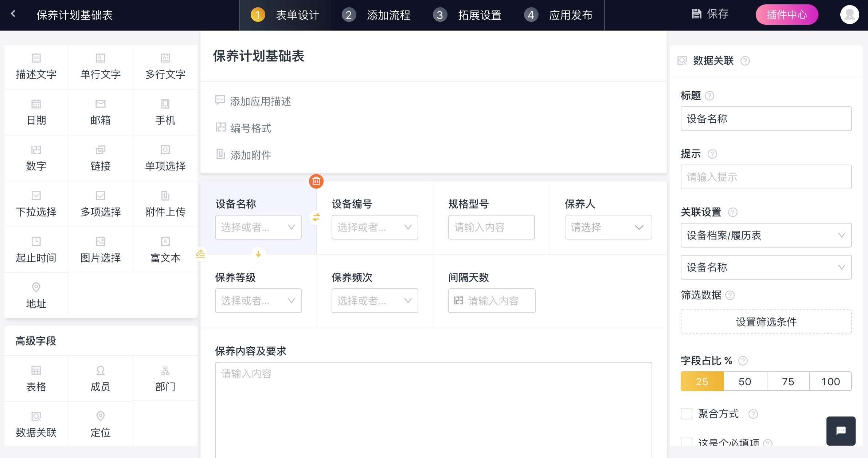Image resolution: width=868 pixels, height=458 pixels.
Task: Open the 插件中心
Action: [x=786, y=15]
